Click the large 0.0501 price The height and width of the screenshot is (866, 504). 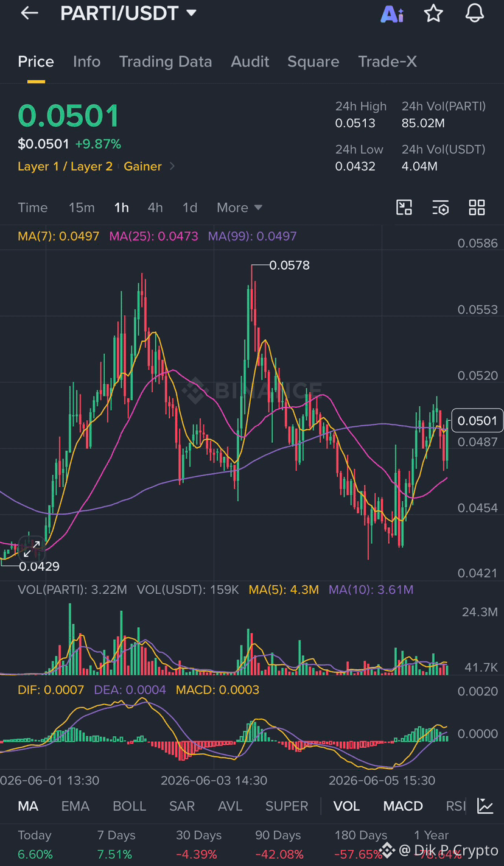tap(69, 116)
